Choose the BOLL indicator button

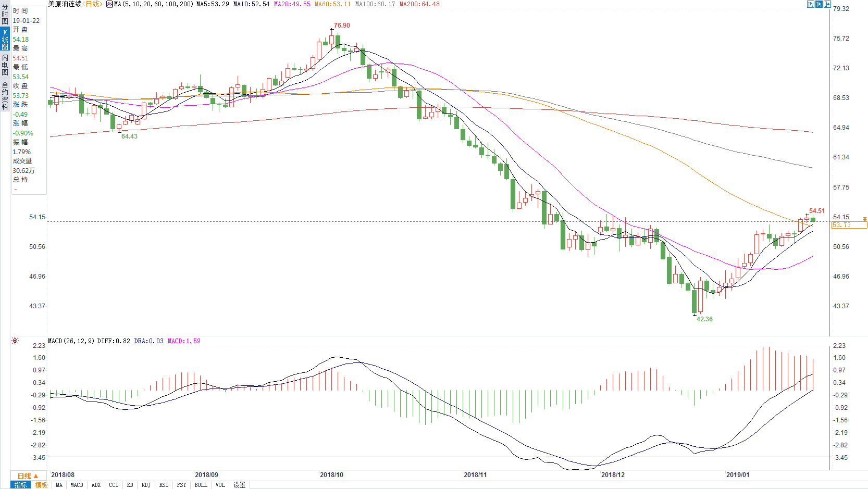coord(201,485)
